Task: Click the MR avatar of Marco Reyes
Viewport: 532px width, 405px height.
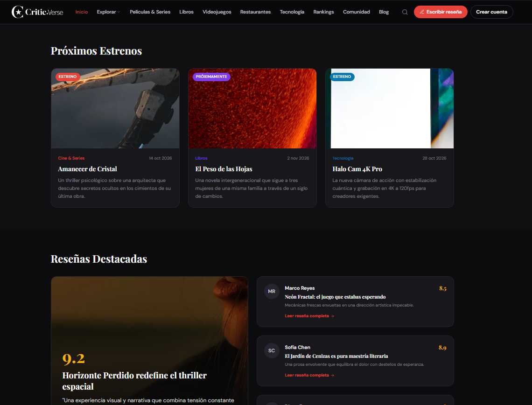Action: click(x=272, y=291)
